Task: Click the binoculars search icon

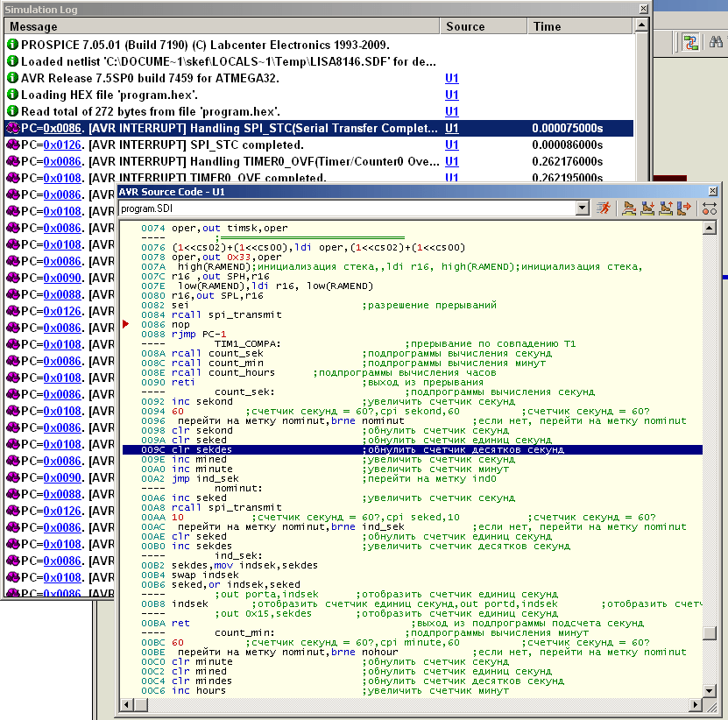Action: 717,41
